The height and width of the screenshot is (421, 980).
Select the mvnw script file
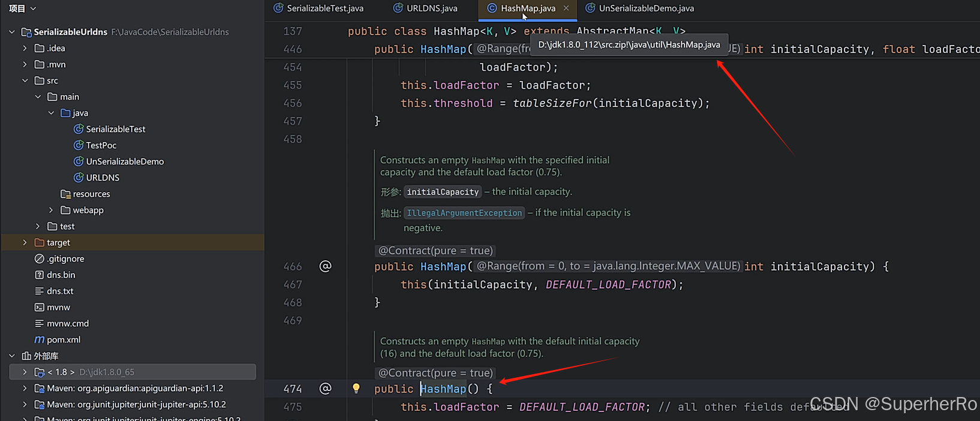click(x=58, y=307)
